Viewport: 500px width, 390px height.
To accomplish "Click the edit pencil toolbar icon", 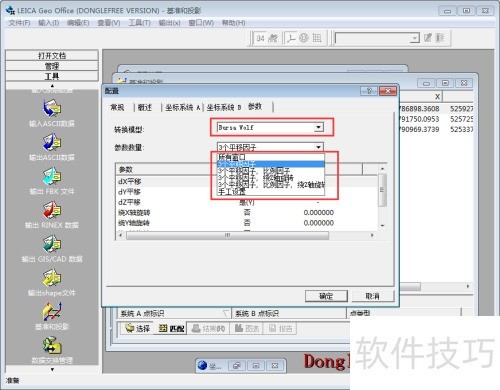I will click(x=428, y=38).
